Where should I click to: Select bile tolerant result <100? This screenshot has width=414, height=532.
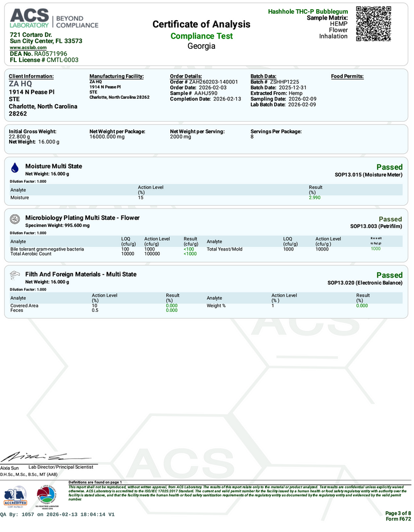(x=189, y=249)
